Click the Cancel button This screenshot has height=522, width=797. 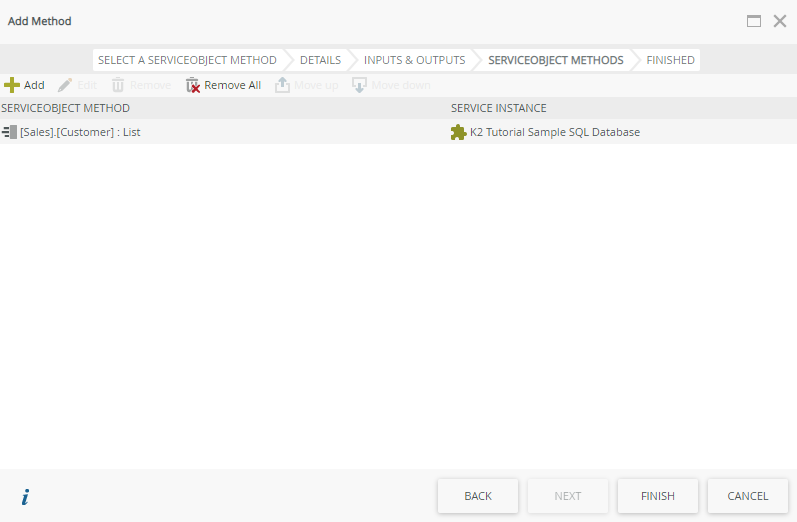[x=748, y=496]
